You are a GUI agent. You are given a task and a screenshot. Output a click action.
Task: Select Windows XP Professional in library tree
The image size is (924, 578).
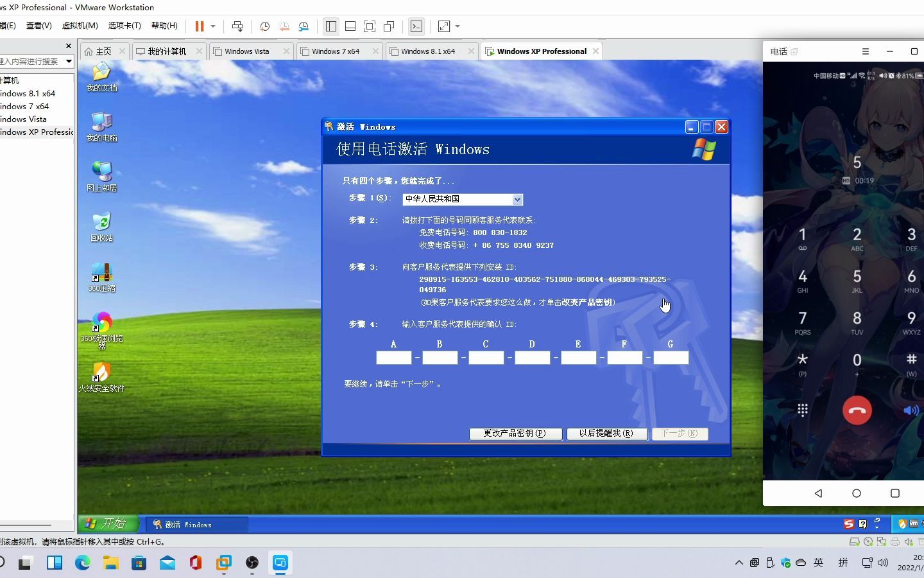[37, 132]
